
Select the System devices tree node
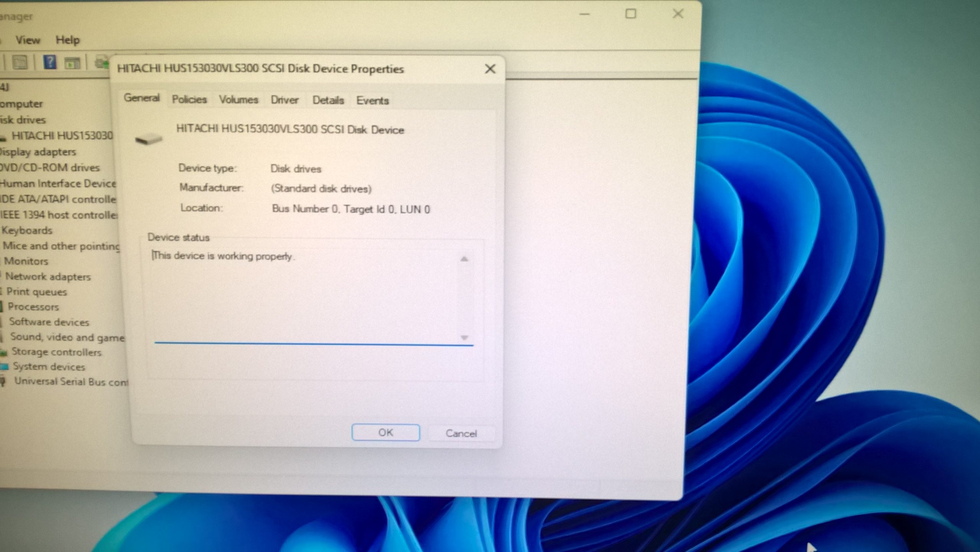(x=49, y=367)
